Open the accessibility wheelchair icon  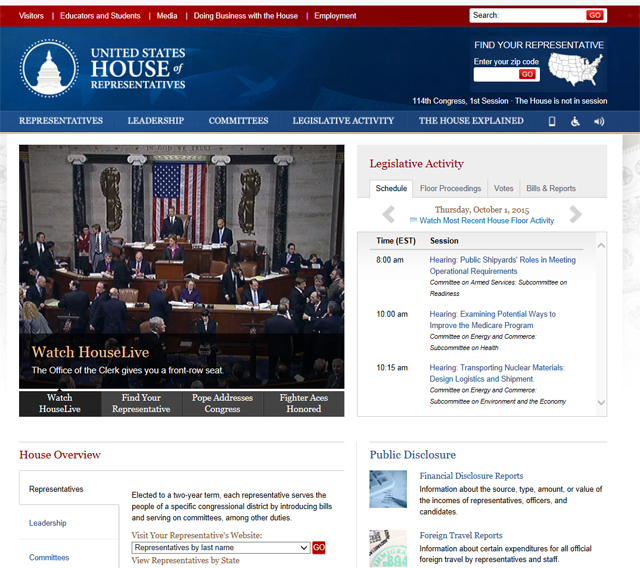(575, 121)
